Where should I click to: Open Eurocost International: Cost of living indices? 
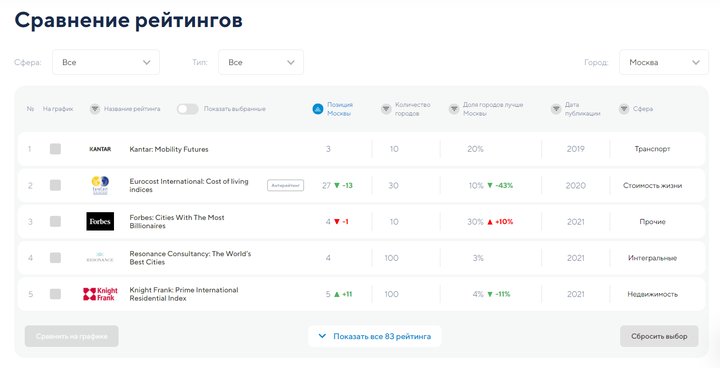189,186
